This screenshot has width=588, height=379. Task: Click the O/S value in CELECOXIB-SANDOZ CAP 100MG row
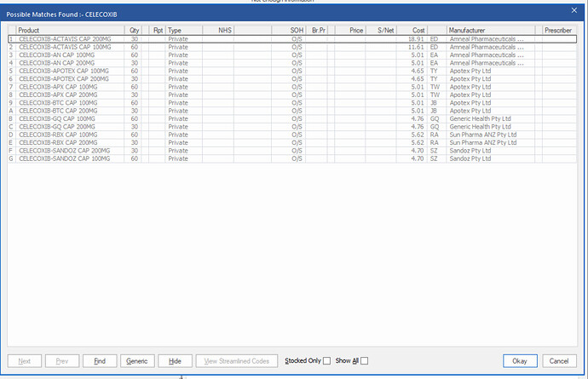tap(297, 158)
